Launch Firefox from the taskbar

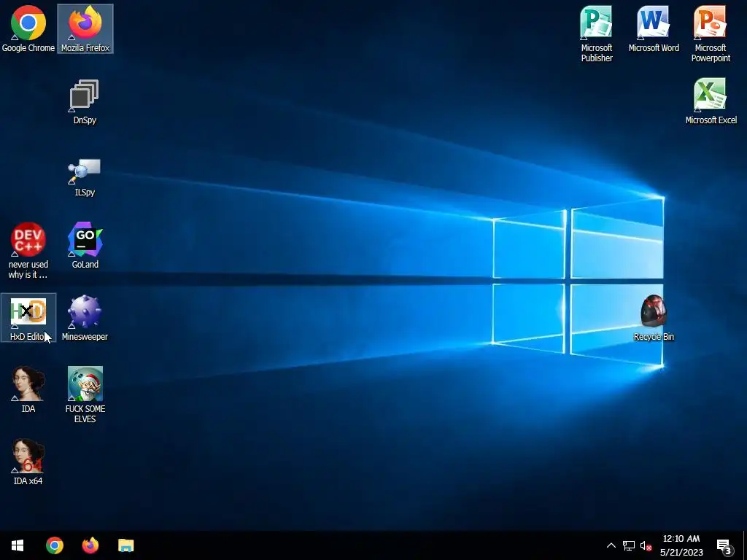pyautogui.click(x=90, y=545)
